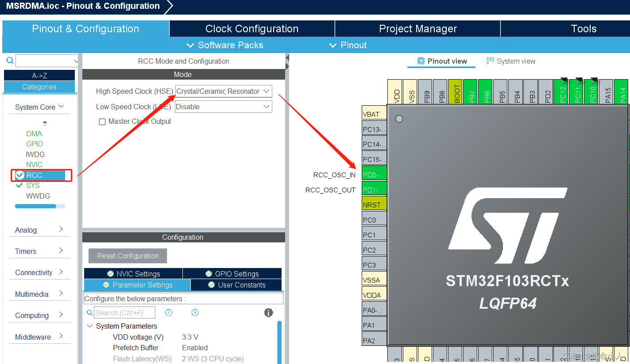Click the check icon on the GPIO Settings header
The width and height of the screenshot is (630, 364).
(x=209, y=273)
